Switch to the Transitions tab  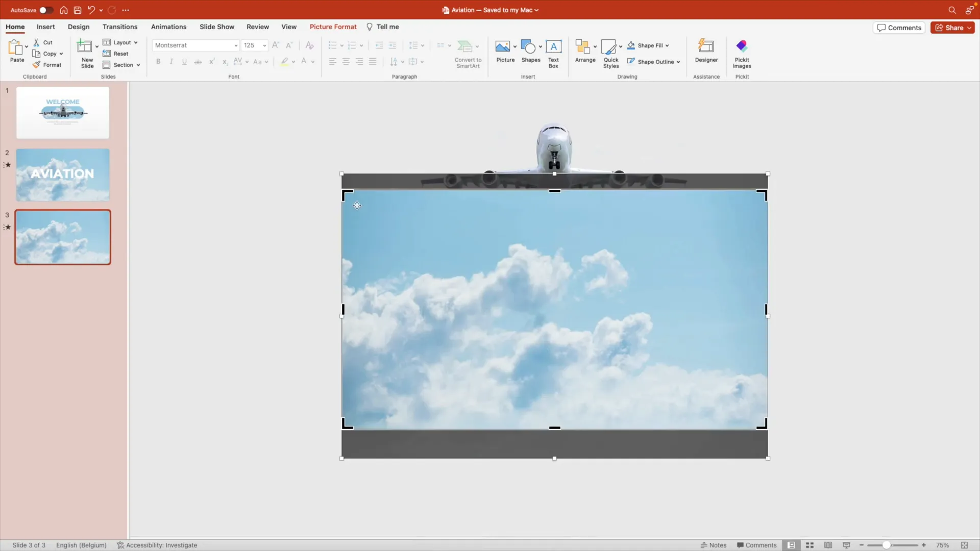click(x=120, y=27)
